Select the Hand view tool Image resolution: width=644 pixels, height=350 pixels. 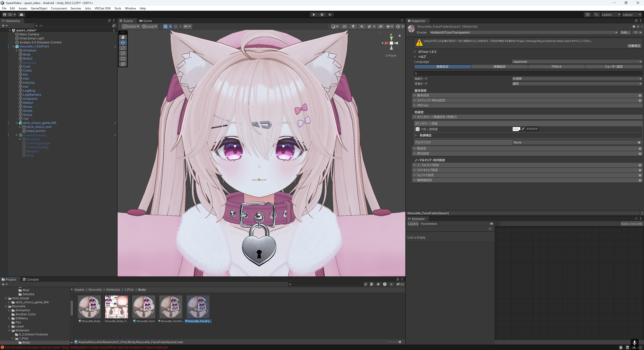pos(123,37)
